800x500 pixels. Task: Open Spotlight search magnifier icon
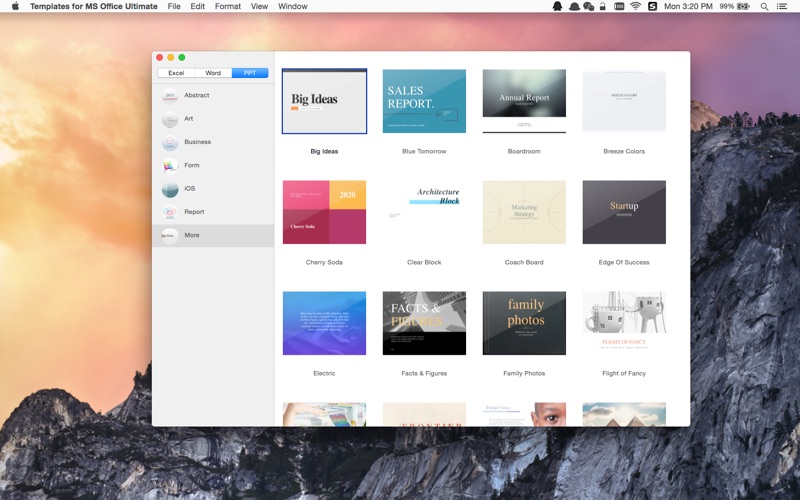click(x=764, y=7)
